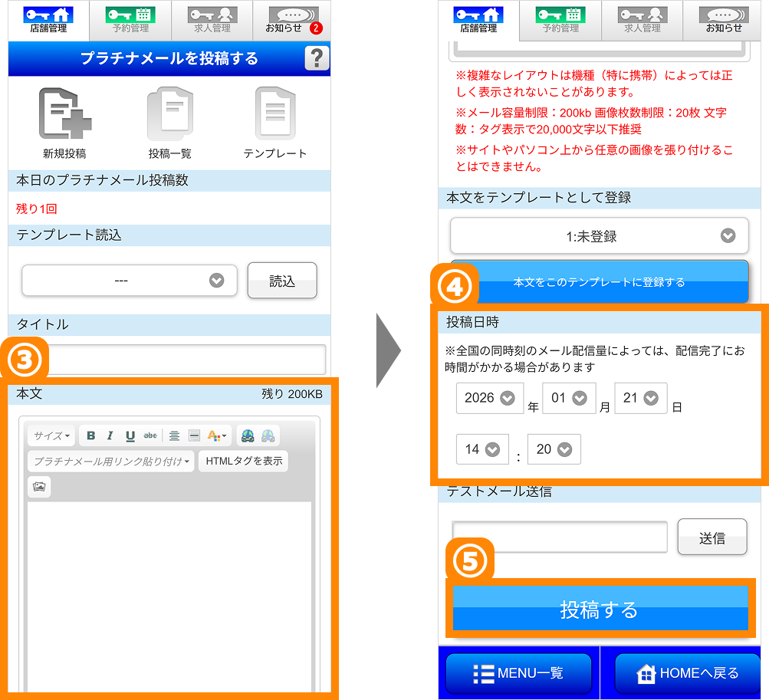Toggle bold formatting in editor
This screenshot has height=700, width=769.
pyautogui.click(x=90, y=435)
